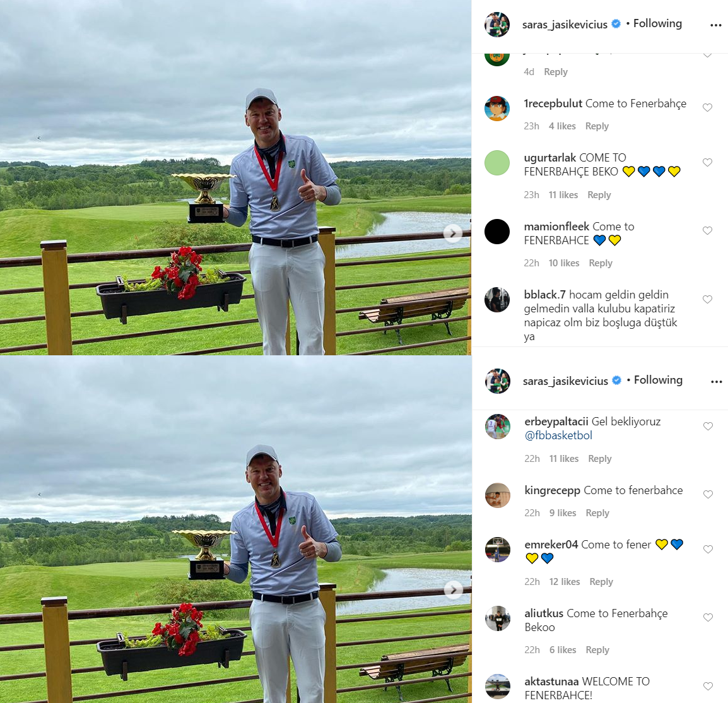Open saras_jasikevicius profile picture in top header

point(496,24)
